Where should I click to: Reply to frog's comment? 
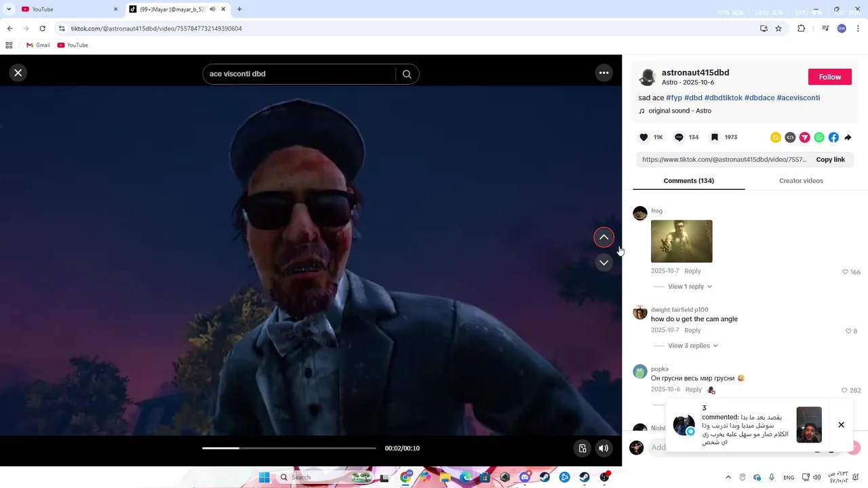[x=692, y=271]
